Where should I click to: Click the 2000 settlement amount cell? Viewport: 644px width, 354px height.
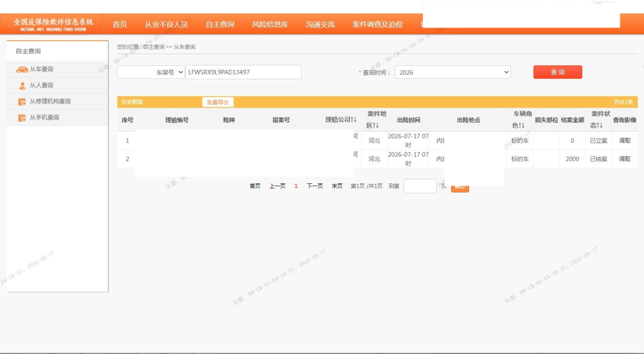point(572,159)
